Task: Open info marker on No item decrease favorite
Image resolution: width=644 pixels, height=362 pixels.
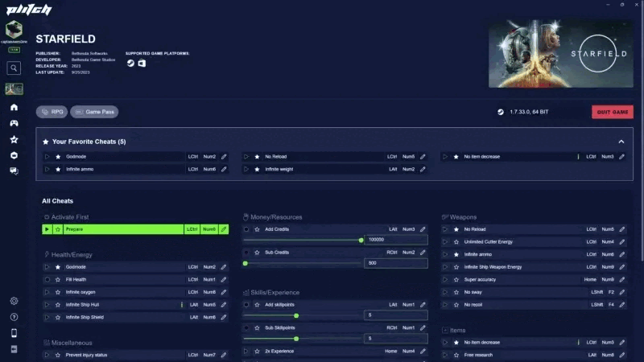Action: (578, 157)
